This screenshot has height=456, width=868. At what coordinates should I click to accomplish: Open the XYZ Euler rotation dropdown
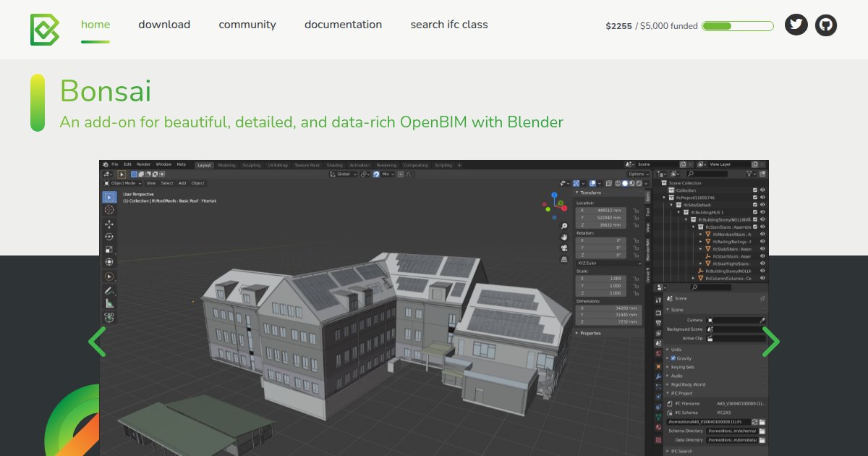609,263
